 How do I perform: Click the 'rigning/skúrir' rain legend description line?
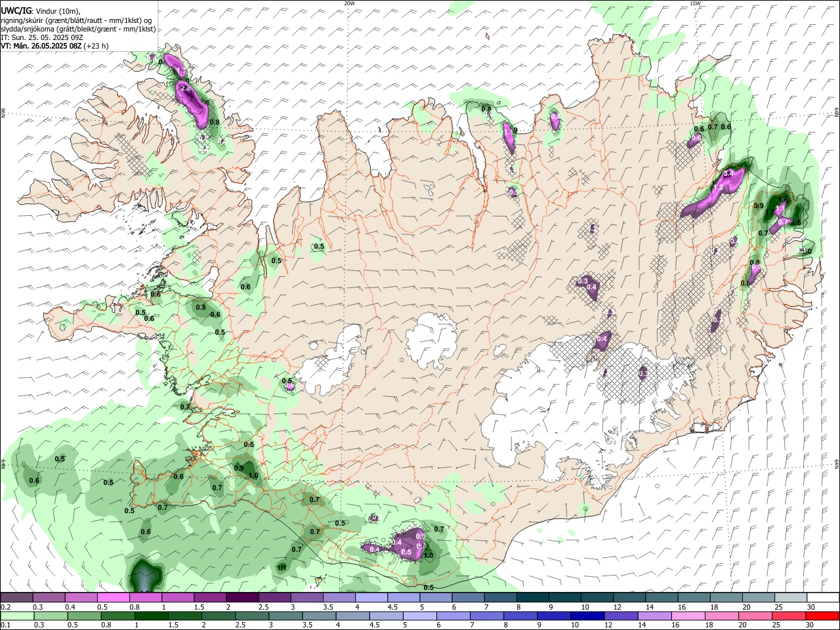76,20
